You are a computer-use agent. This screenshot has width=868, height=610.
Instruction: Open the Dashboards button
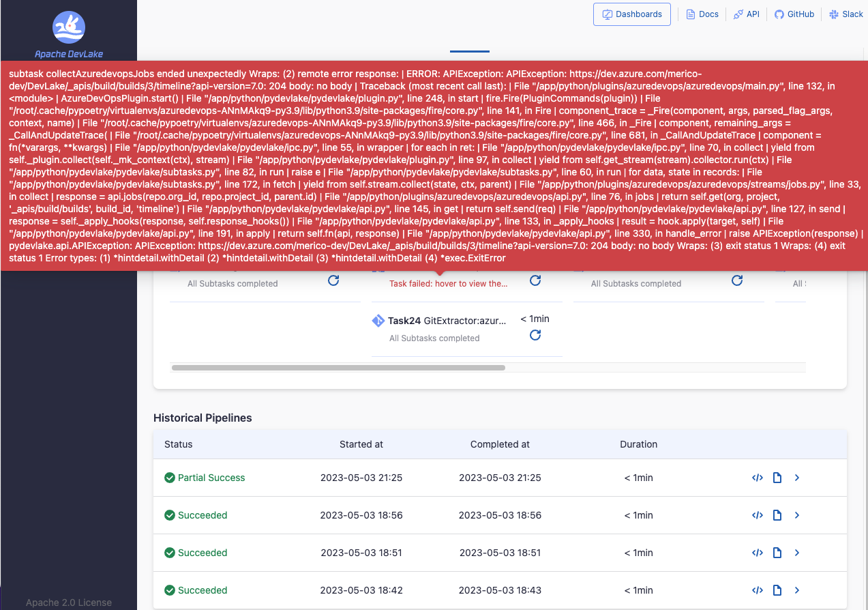[632, 14]
